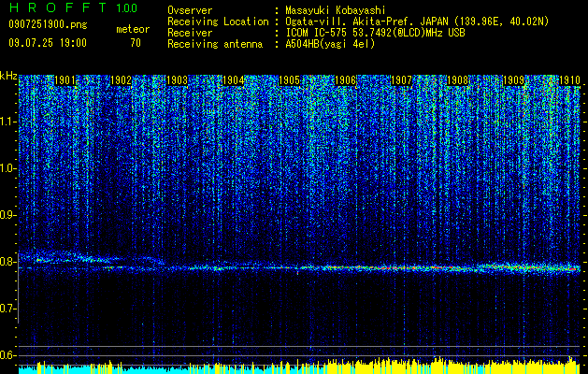The width and height of the screenshot is (588, 374).
Task: Click the 1901 time marker
Action: [65, 80]
